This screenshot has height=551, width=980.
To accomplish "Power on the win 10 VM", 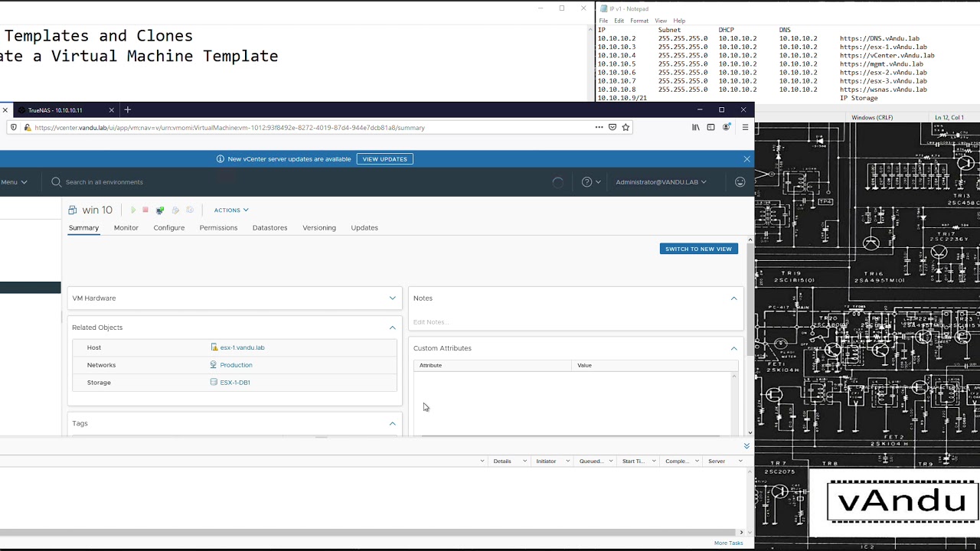I will [133, 210].
